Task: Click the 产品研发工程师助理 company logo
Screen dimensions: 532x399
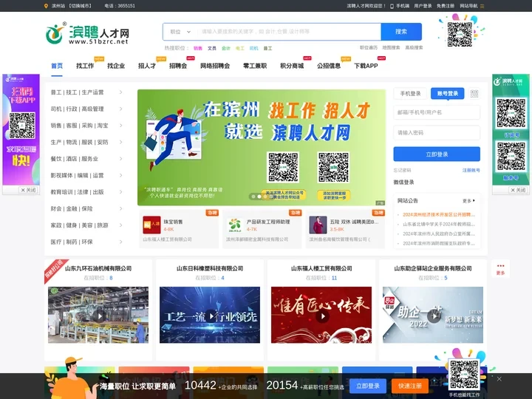Action: 235,225
